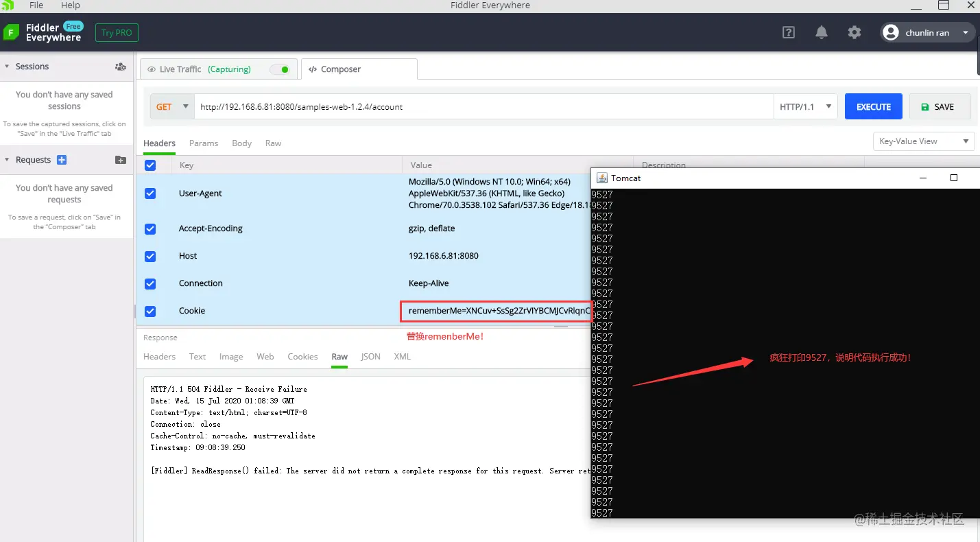
Task: Click the user avatar icon for chunlin ran
Action: point(891,32)
